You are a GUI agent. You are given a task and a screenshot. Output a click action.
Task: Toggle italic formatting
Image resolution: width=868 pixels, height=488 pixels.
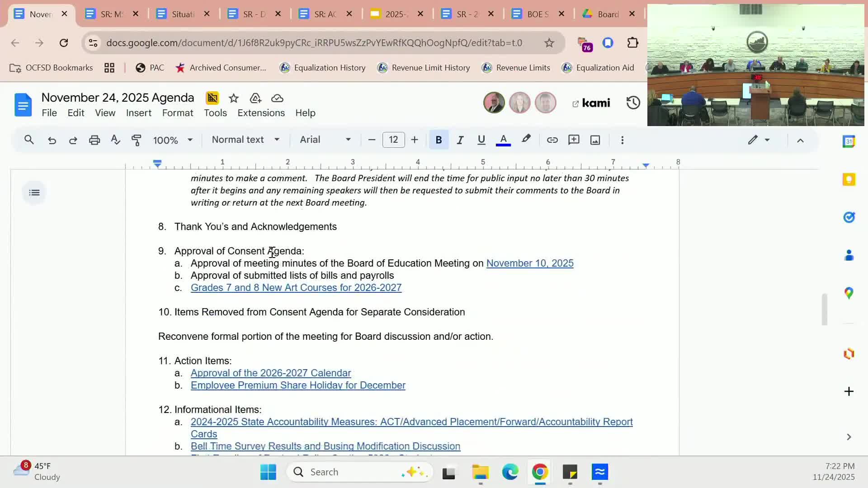460,140
